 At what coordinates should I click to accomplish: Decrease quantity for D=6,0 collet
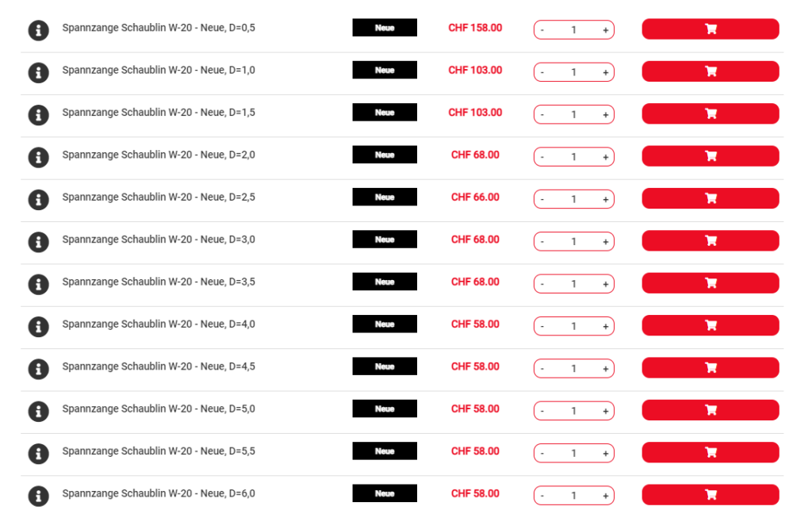click(542, 496)
